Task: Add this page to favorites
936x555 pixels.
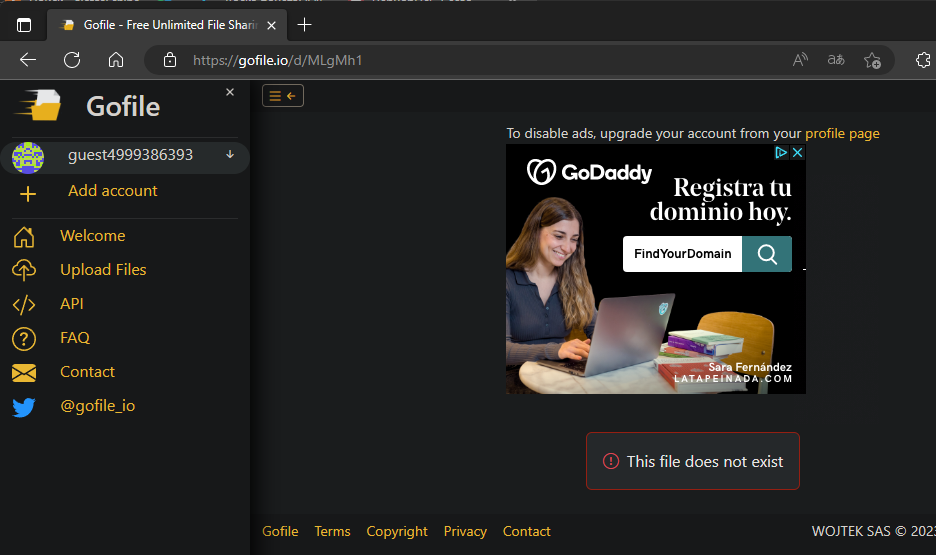Action: pos(872,60)
